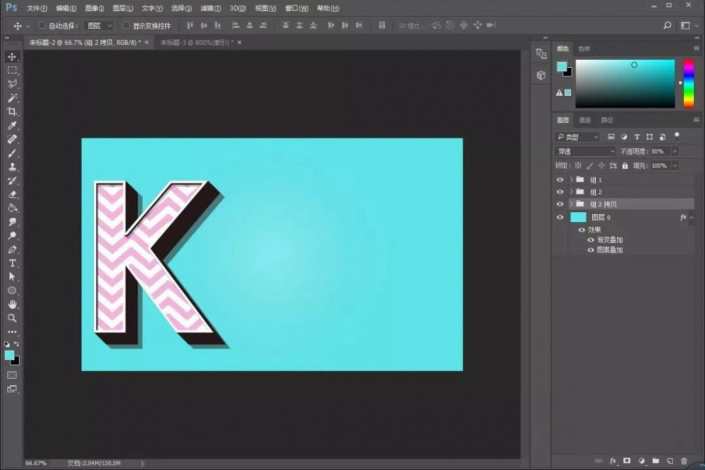The height and width of the screenshot is (470, 705).
Task: Create a new group with folder icon
Action: (x=656, y=461)
